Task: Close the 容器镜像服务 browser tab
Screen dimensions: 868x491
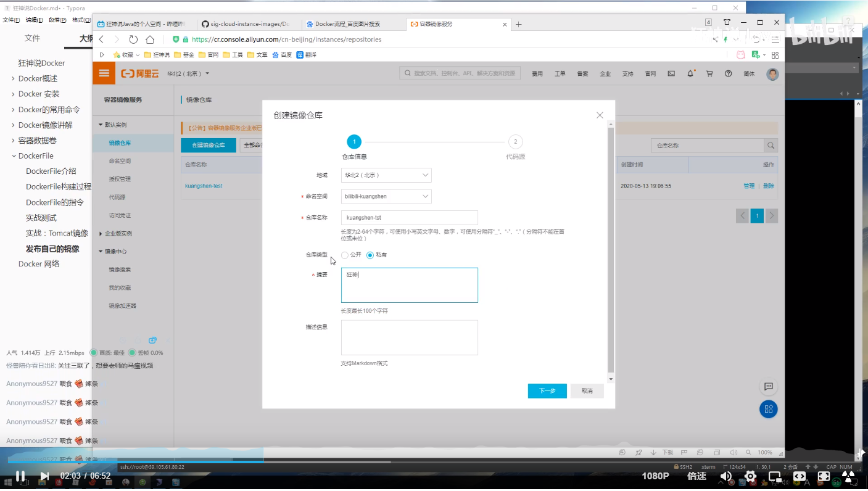Action: 505,25
